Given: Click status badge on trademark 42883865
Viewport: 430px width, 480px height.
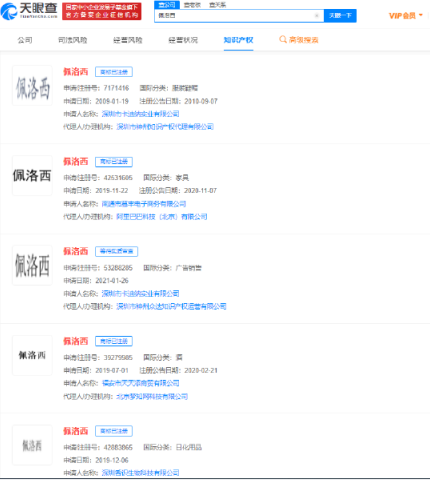Looking at the screenshot, I should pos(114,431).
